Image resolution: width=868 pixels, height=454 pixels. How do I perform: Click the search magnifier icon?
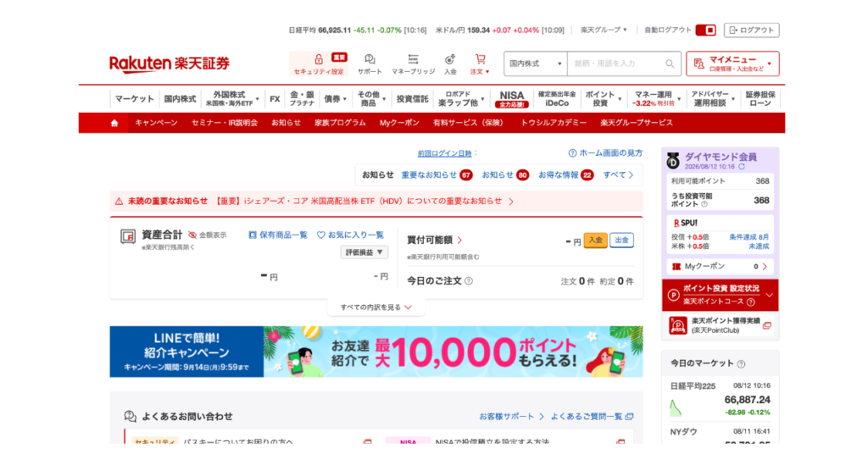(x=670, y=64)
